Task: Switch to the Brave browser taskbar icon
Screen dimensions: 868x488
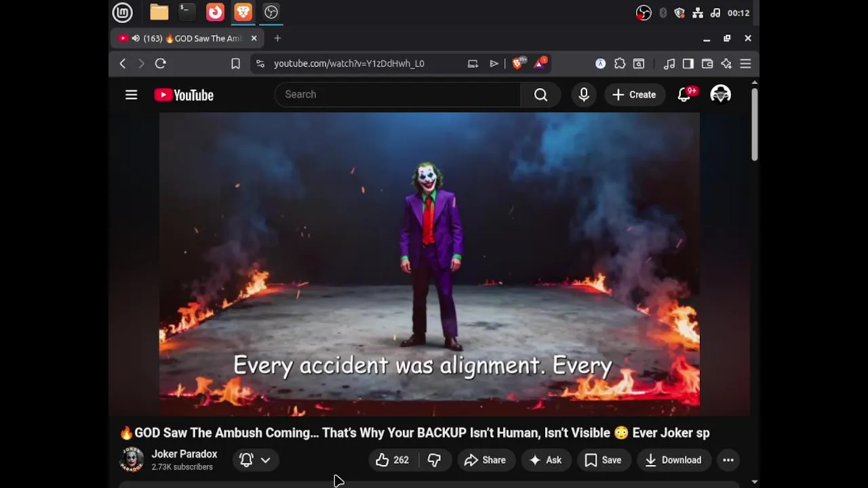Action: (243, 12)
